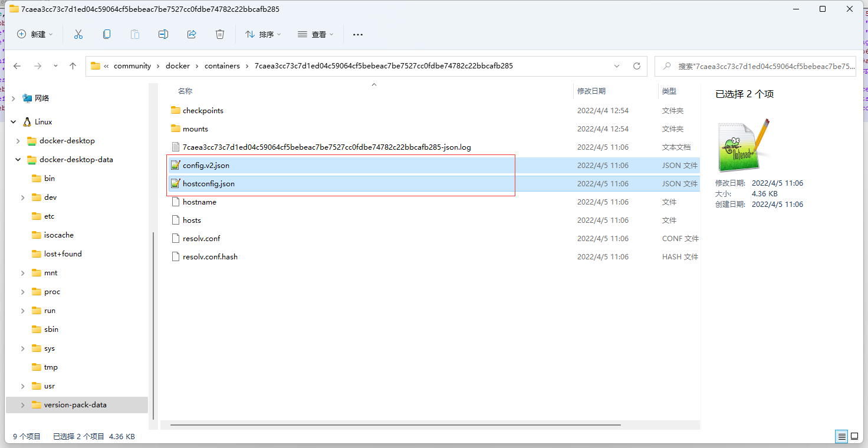This screenshot has height=448, width=868.
Task: Click the Share icon in toolbar
Action: 192,34
